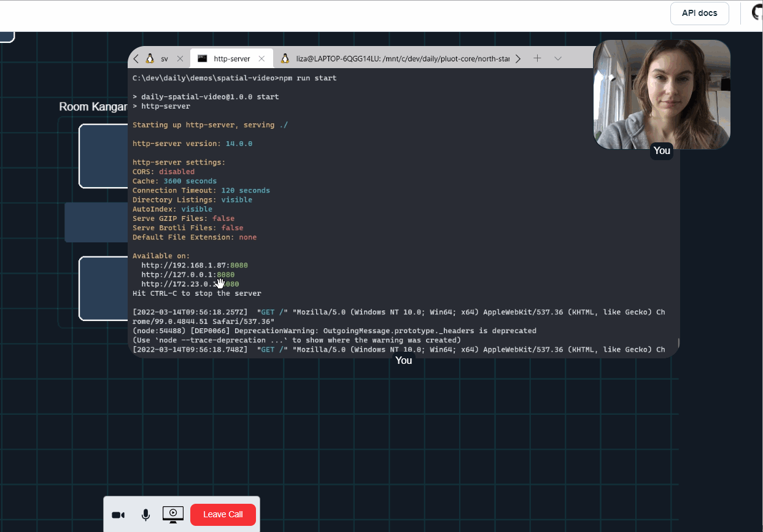Close the http-server tab
The width and height of the screenshot is (763, 532).
point(261,58)
